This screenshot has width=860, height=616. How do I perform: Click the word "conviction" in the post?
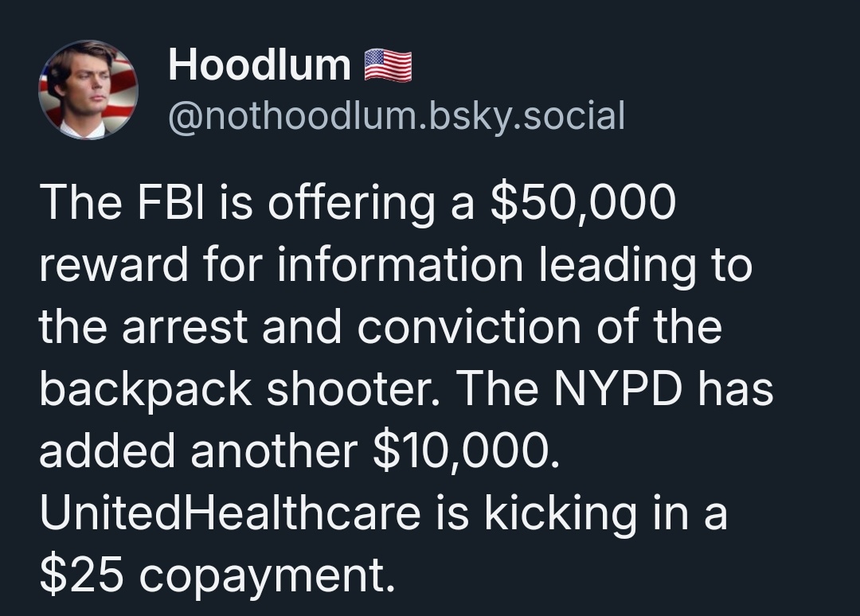click(x=470, y=327)
